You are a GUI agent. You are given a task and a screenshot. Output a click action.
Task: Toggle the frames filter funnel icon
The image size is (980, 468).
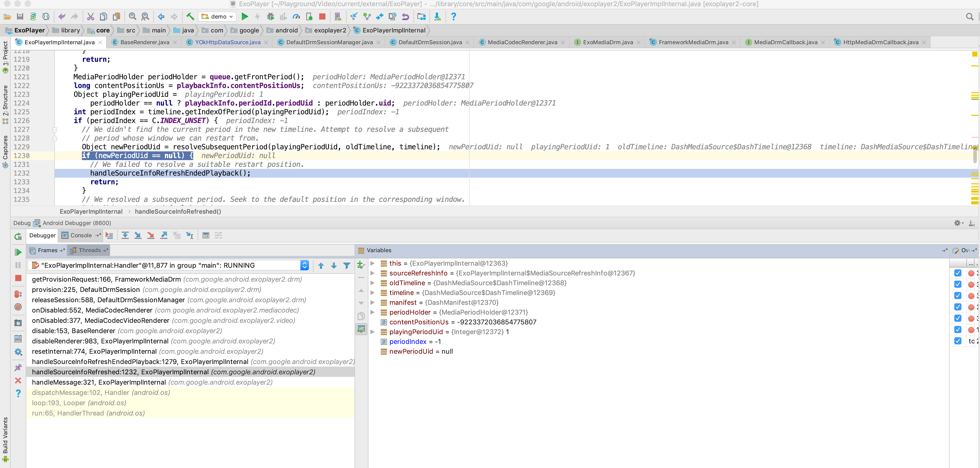coord(347,265)
